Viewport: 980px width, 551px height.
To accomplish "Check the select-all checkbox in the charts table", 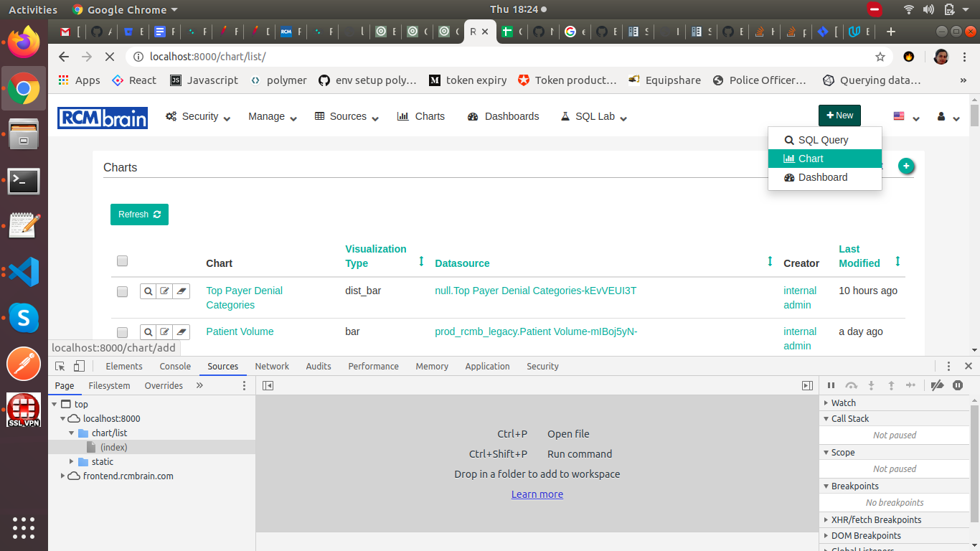I will (122, 260).
